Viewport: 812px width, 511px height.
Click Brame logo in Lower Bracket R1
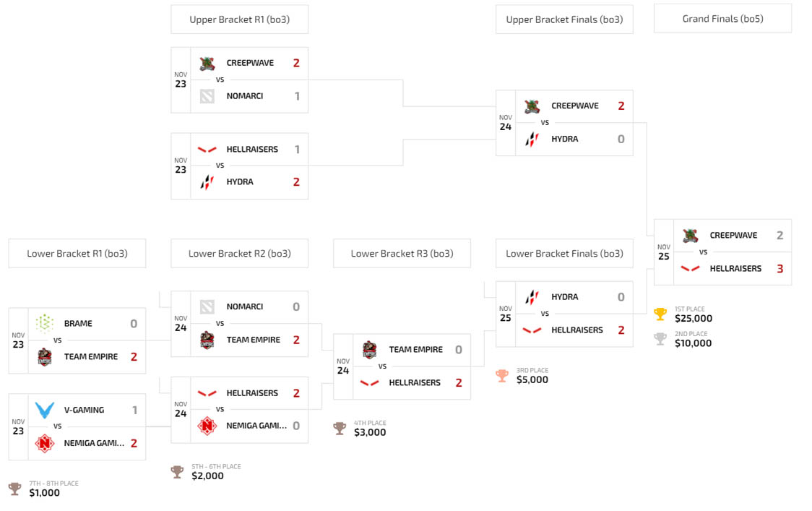tap(45, 323)
